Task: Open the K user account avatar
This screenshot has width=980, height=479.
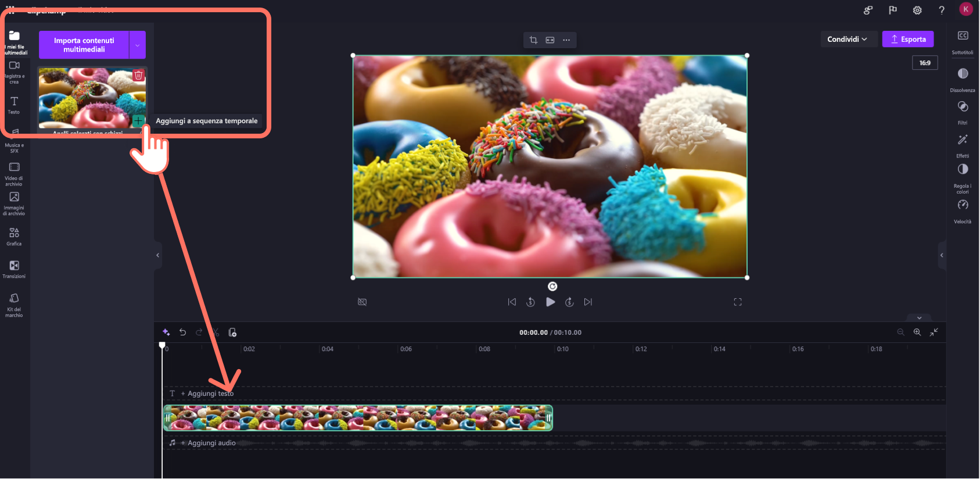Action: (966, 9)
